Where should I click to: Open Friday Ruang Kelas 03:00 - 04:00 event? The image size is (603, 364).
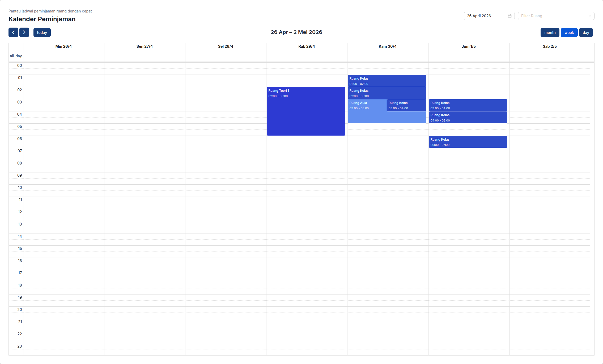point(468,105)
